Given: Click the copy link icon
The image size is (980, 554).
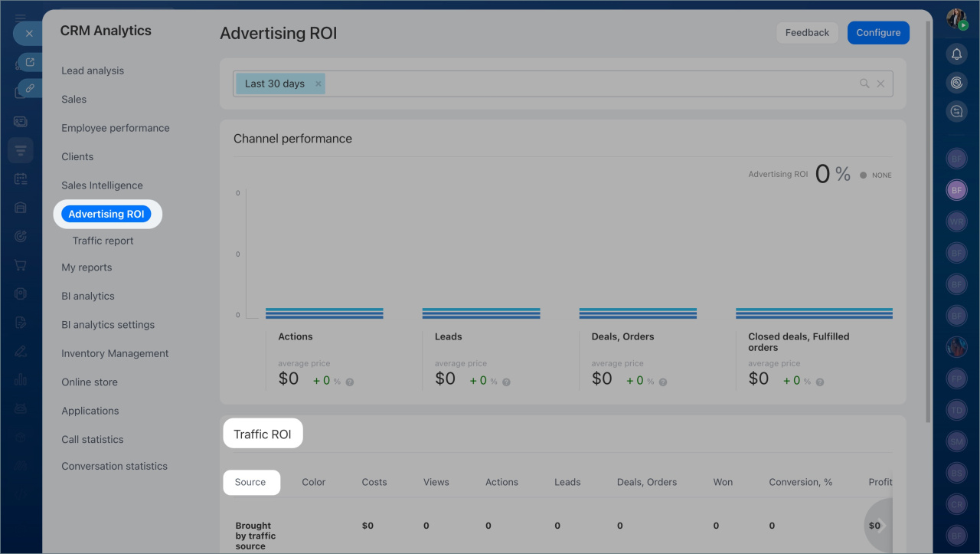Looking at the screenshot, I should pyautogui.click(x=30, y=88).
